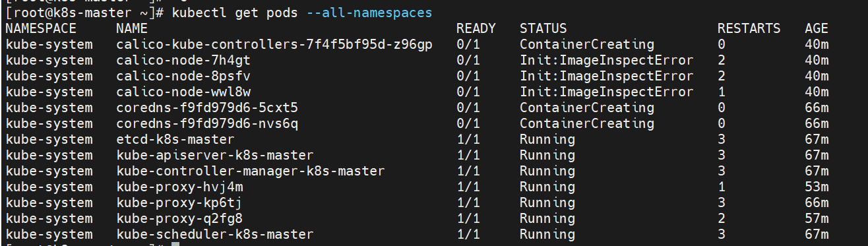Select pod name calico-node-8psfv

[183, 76]
